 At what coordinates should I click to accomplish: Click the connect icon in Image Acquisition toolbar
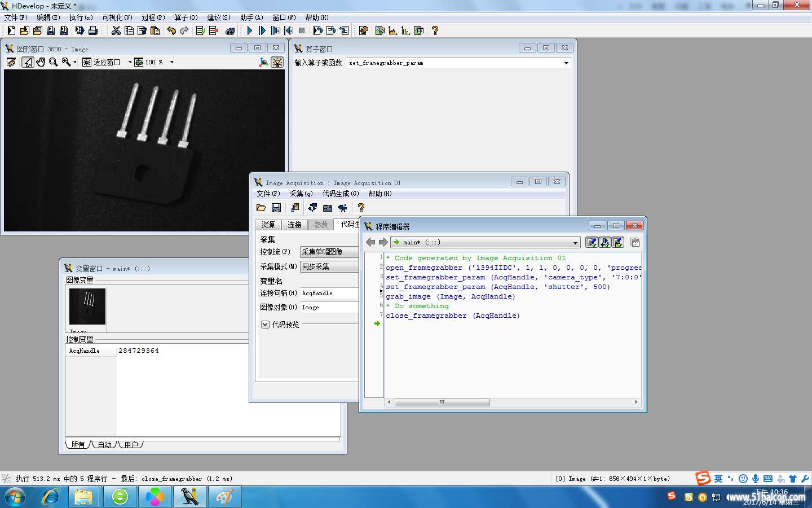point(312,208)
